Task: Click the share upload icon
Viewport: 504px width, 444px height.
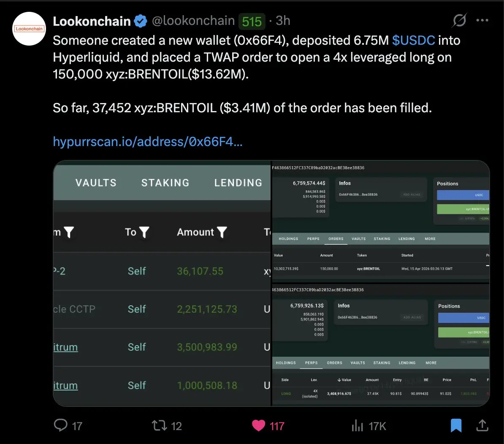Action: click(x=482, y=425)
